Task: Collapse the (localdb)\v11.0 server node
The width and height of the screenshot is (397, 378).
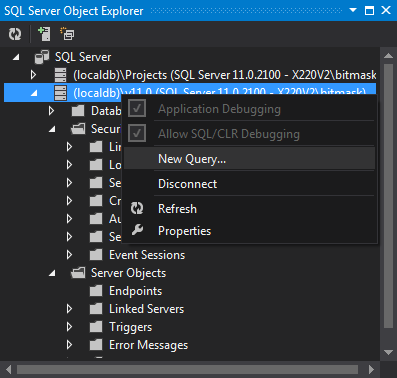Action: pyautogui.click(x=34, y=94)
